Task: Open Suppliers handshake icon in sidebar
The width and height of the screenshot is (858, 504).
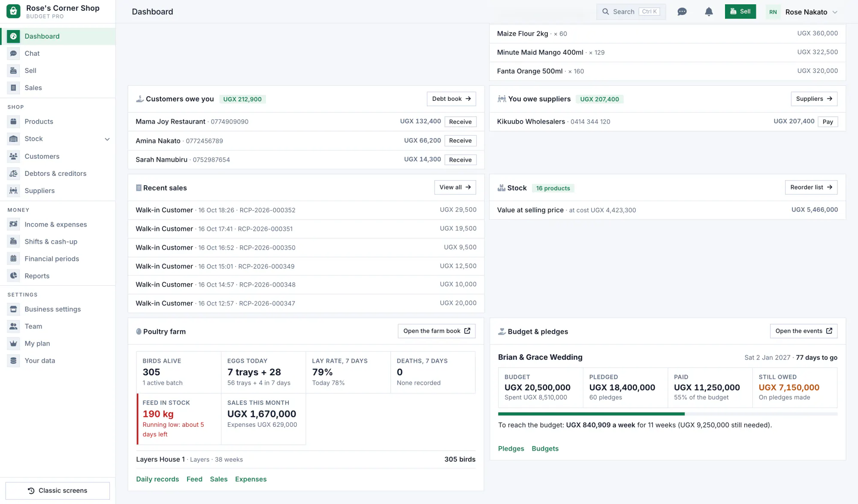Action: 13,190
